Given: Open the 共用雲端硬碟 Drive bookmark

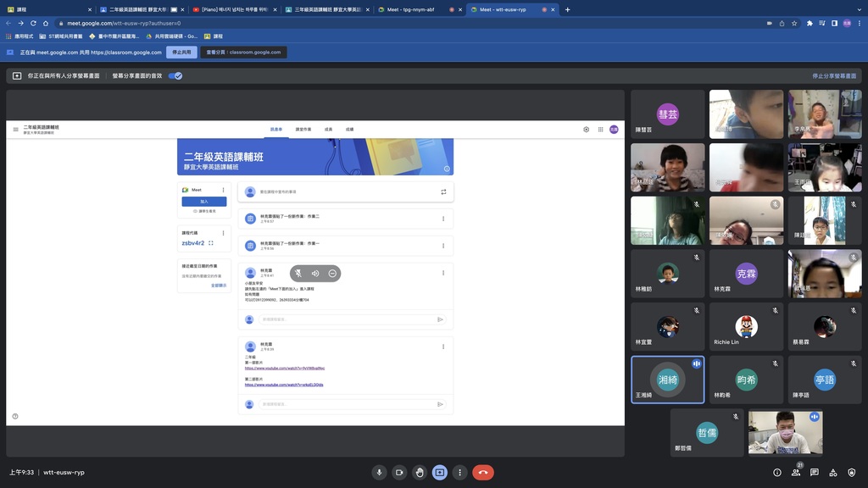Looking at the screenshot, I should click(x=171, y=36).
